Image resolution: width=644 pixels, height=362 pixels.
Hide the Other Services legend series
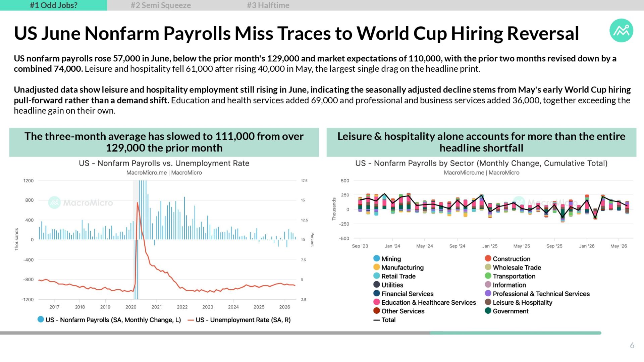399,311
